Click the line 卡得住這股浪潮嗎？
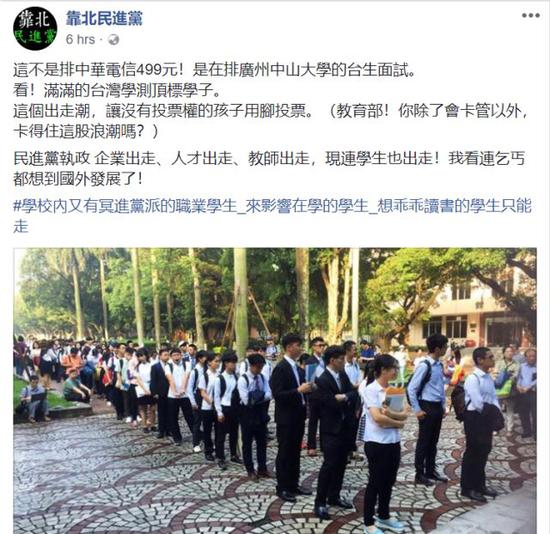550x534 pixels. 86,132
